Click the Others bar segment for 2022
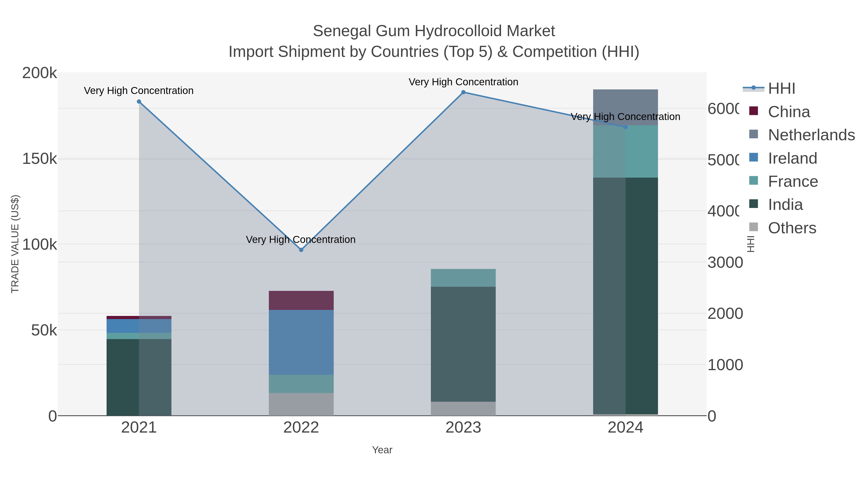 click(301, 404)
